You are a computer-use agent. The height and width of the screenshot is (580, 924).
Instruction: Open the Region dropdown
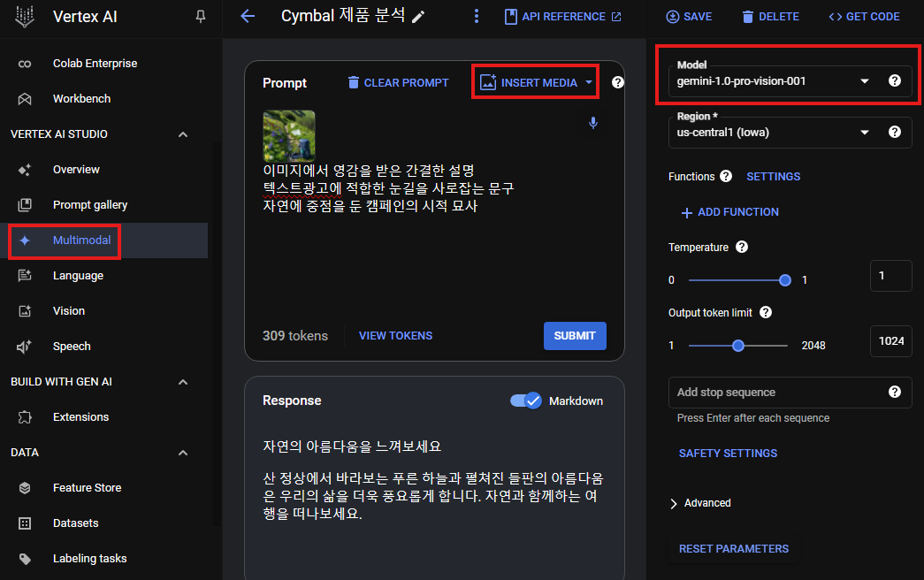865,133
